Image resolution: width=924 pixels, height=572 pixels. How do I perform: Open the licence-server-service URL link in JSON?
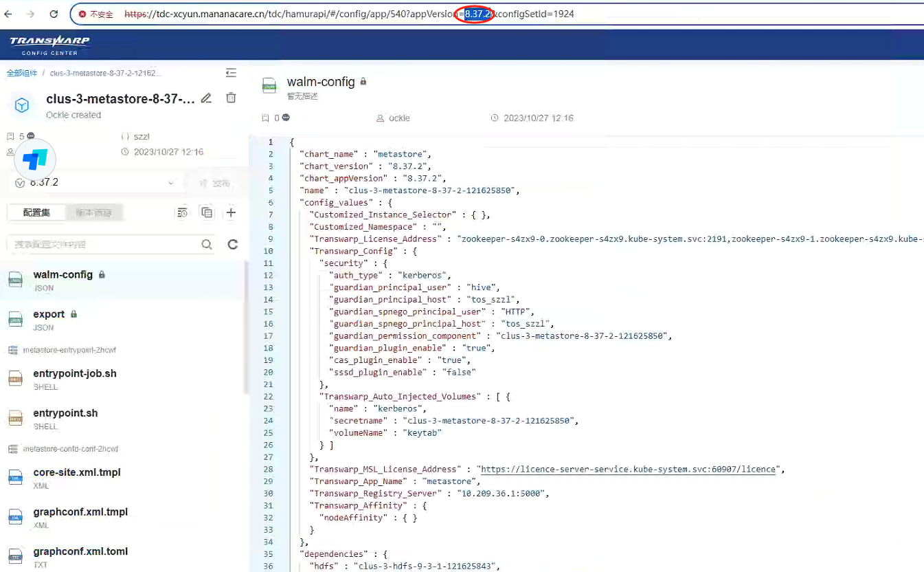(x=628, y=469)
